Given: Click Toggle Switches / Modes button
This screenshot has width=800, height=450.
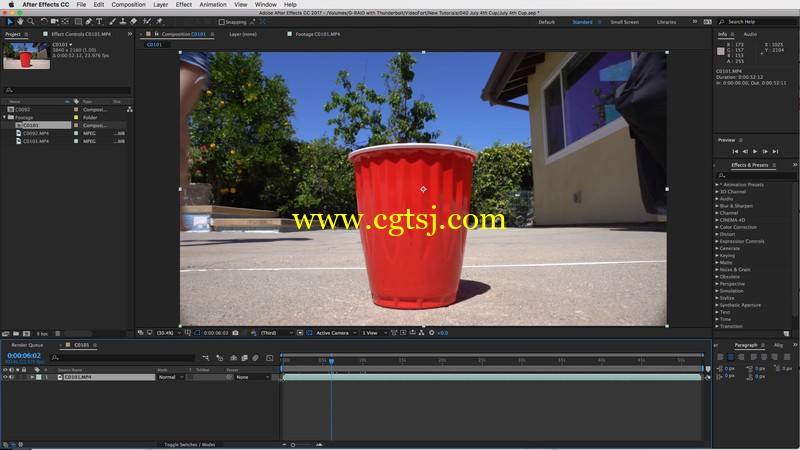Looking at the screenshot, I should tap(190, 444).
